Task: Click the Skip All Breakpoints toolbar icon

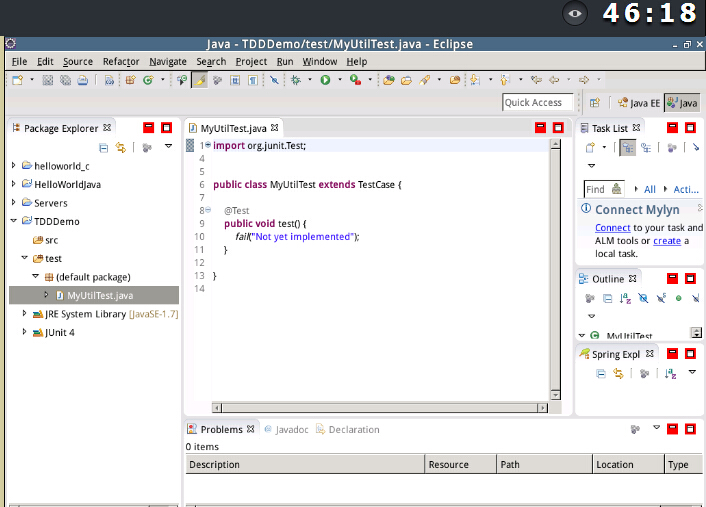Action: pyautogui.click(x=274, y=80)
